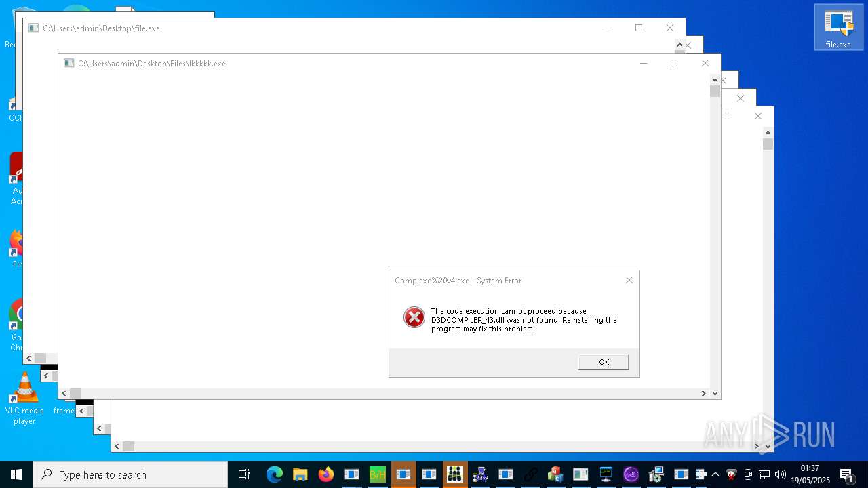
Task: Click the lkkkkk.exe horizontal scrollbar left arrow
Action: [64, 393]
